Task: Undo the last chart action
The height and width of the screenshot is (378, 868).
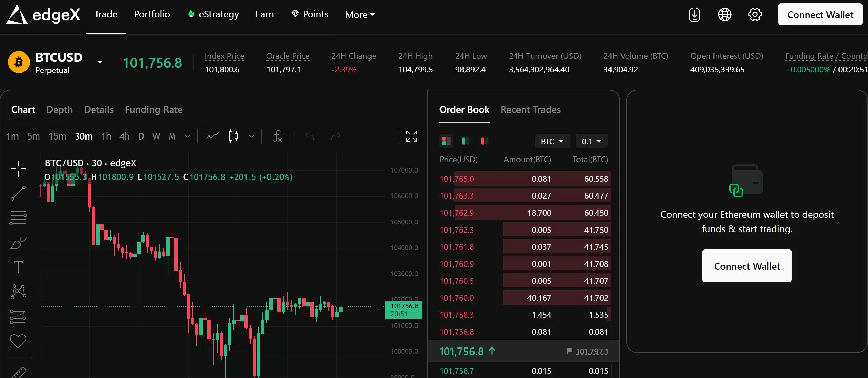Action: pos(309,136)
